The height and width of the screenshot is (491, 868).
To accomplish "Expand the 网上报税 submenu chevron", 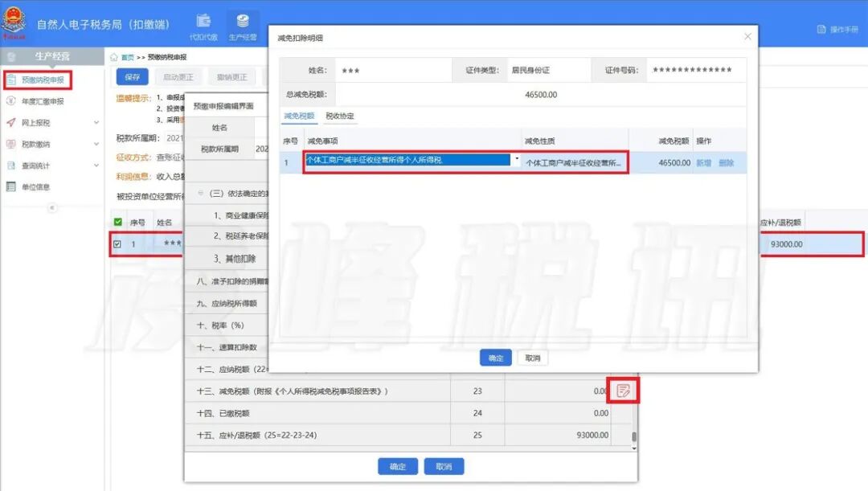I will click(x=96, y=122).
